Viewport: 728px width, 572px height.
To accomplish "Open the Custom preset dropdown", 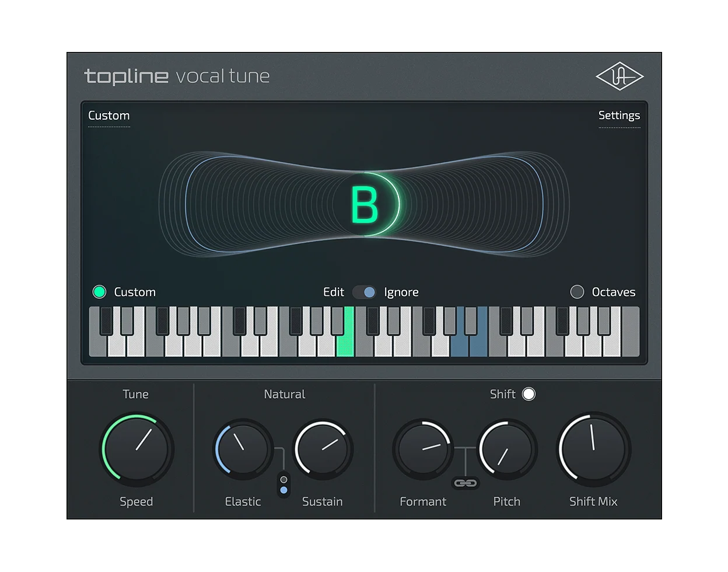I will click(109, 116).
